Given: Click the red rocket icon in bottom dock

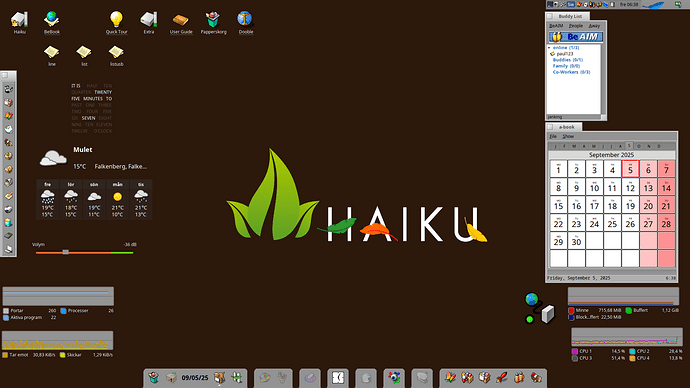Looking at the screenshot, I should 502,377.
